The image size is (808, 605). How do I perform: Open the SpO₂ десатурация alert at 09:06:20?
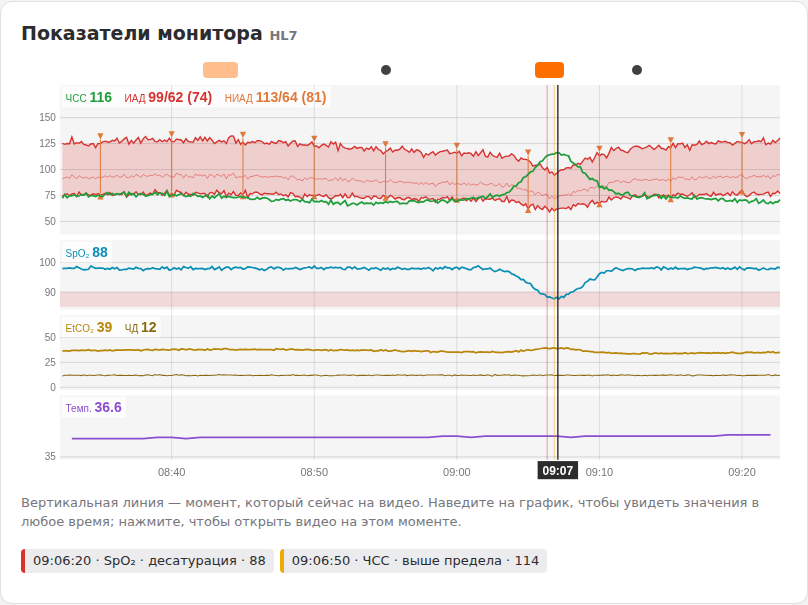pyautogui.click(x=147, y=561)
